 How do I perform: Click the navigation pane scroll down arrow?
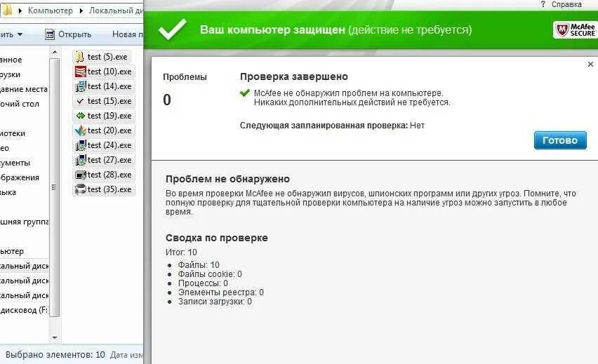pos(55,338)
